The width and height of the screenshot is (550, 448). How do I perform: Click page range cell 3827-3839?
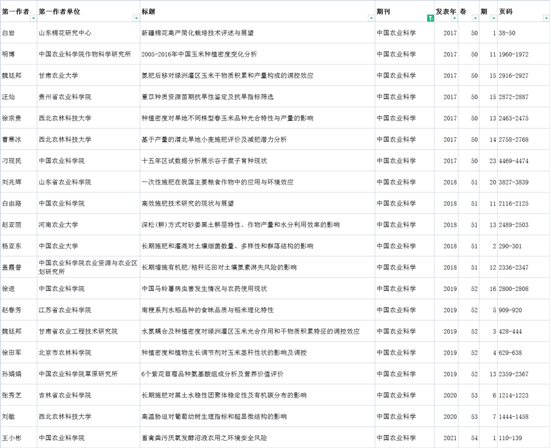(523, 182)
